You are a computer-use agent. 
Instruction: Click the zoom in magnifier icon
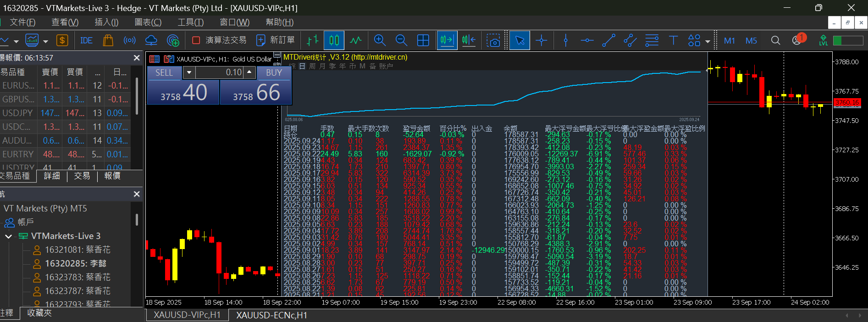coord(380,40)
